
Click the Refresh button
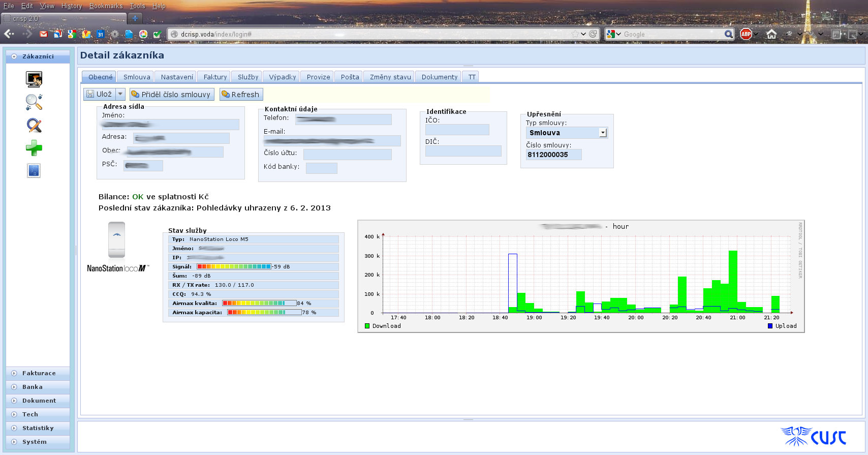click(x=241, y=94)
